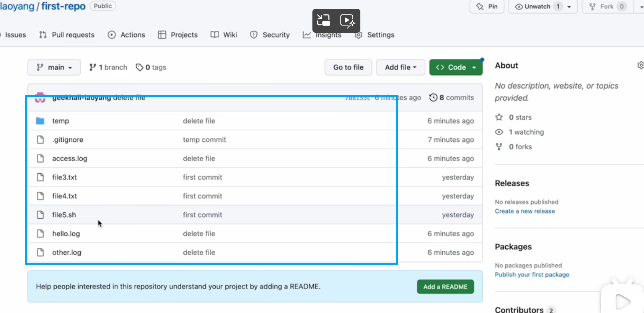This screenshot has width=644, height=313.
Task: Click the file icon beside other.log
Action: pos(40,252)
